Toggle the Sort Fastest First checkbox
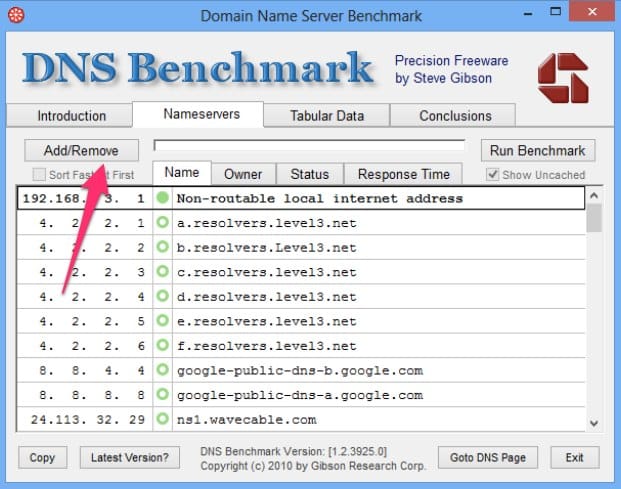 click(x=39, y=174)
